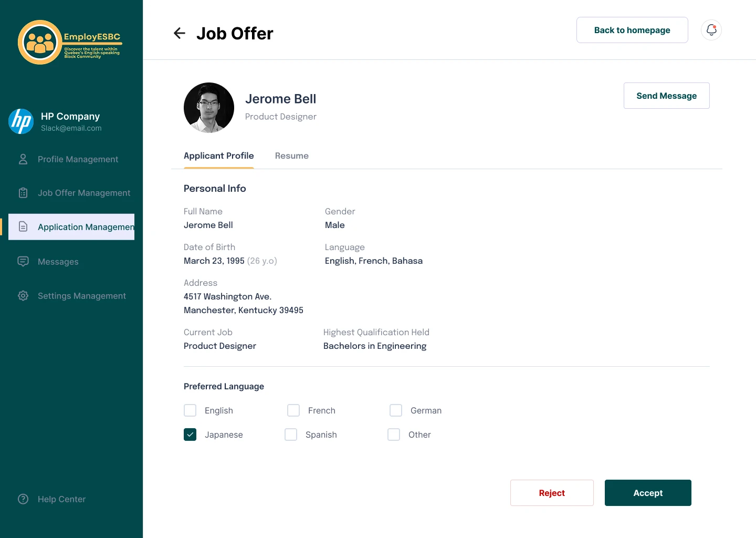The width and height of the screenshot is (756, 538).
Task: Enable the German language checkbox
Action: pos(396,410)
